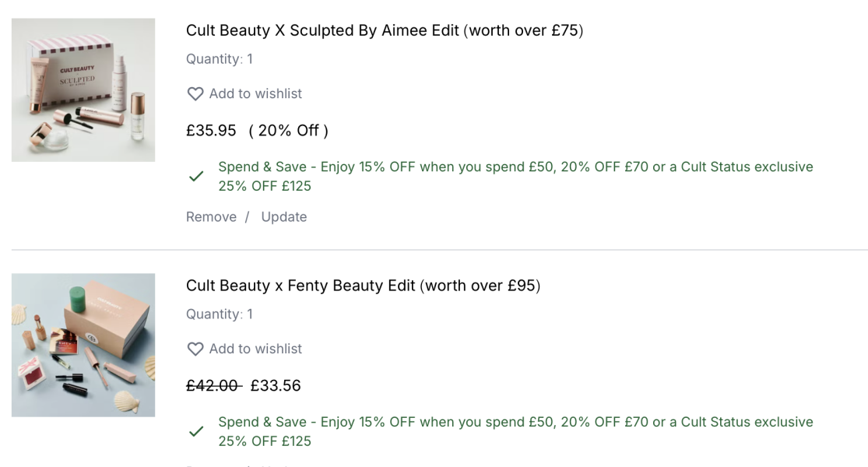Click the discounted £33.56 price
The width and height of the screenshot is (868, 467).
(x=276, y=385)
